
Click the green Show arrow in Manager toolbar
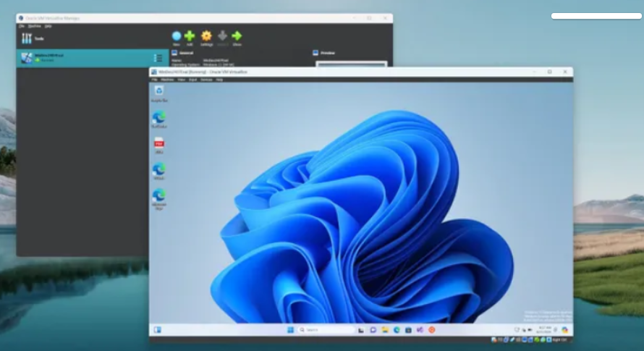click(x=237, y=38)
